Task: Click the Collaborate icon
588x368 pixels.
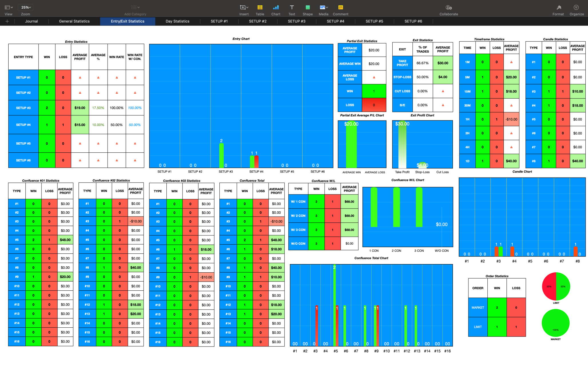Action: (448, 7)
